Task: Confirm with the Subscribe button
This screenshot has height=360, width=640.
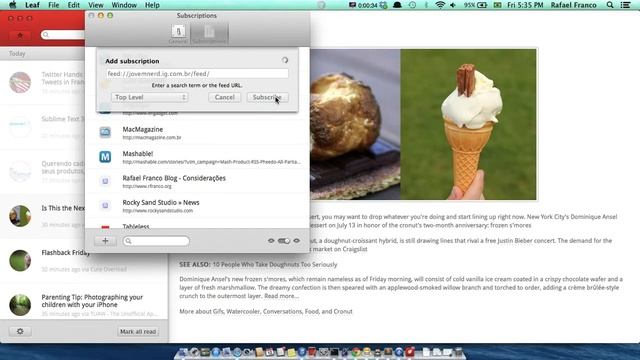Action: point(267,97)
